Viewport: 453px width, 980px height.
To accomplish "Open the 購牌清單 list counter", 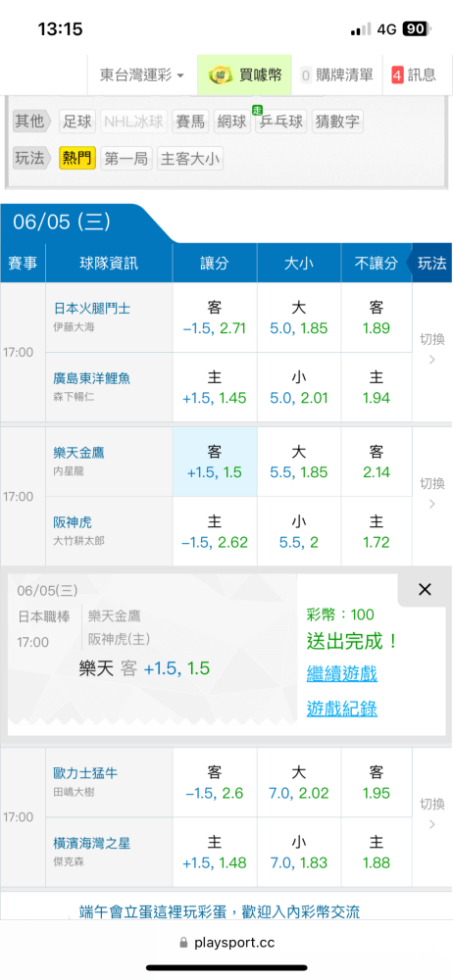I will pos(336,75).
